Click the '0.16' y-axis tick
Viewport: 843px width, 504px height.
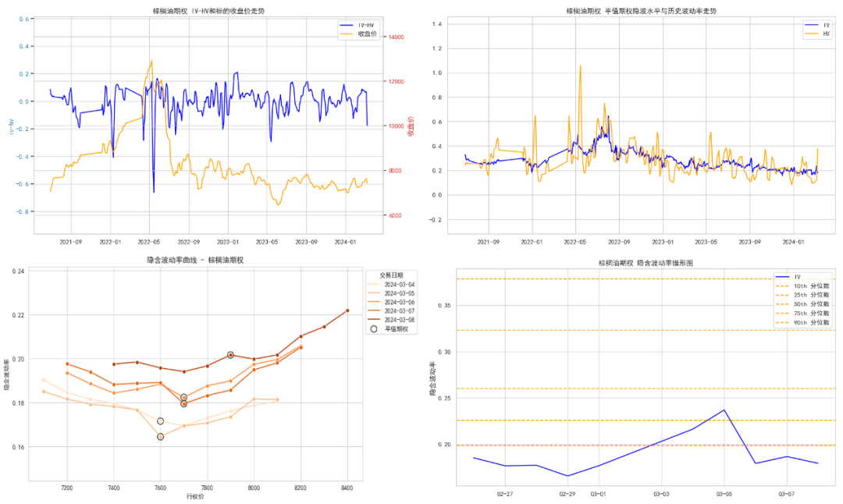pyautogui.click(x=18, y=447)
